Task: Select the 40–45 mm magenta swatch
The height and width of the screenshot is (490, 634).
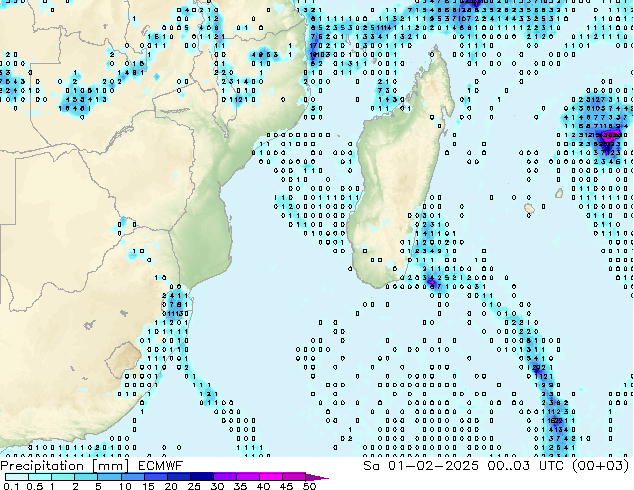Action: (271, 477)
